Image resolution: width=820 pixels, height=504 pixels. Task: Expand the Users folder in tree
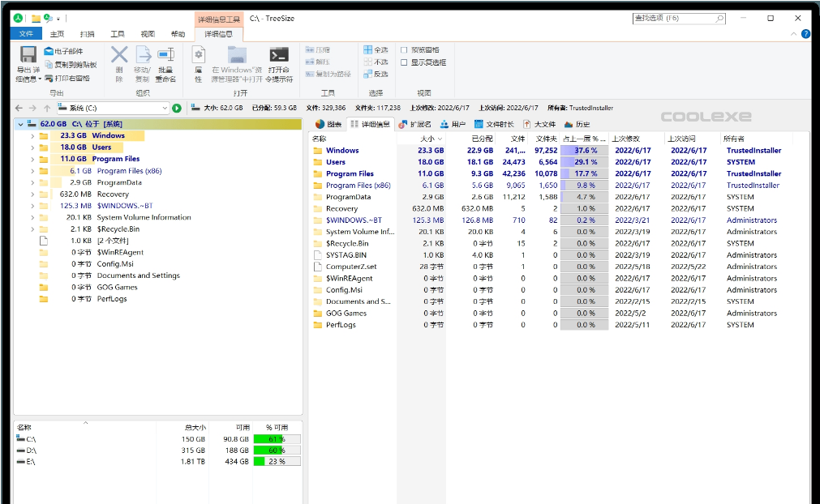(x=32, y=147)
